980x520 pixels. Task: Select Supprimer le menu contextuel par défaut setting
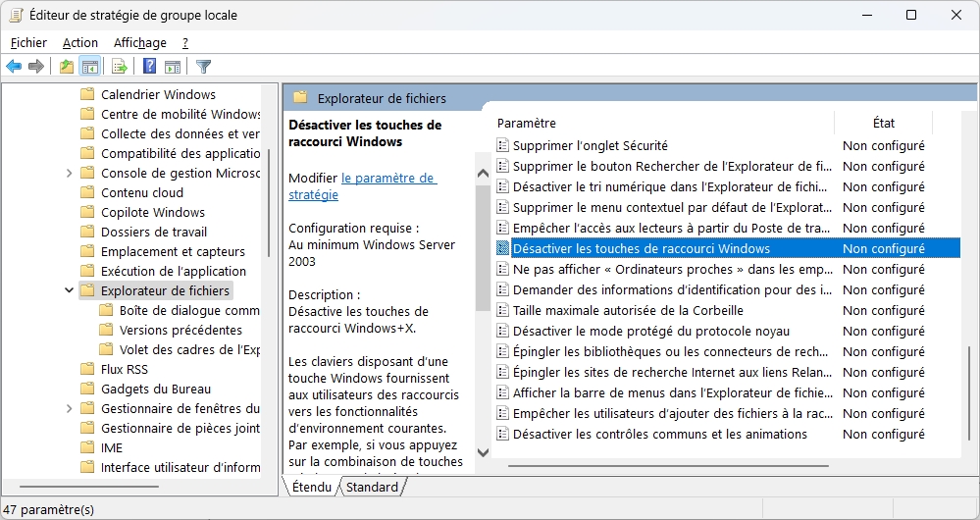673,207
